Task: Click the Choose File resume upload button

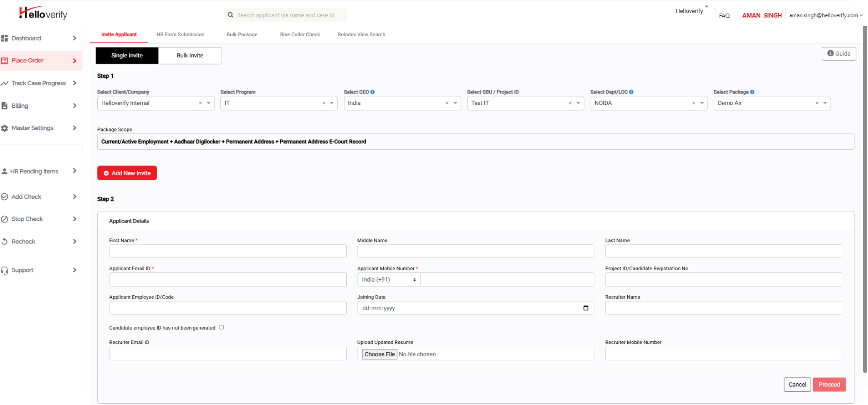Action: pyautogui.click(x=380, y=354)
